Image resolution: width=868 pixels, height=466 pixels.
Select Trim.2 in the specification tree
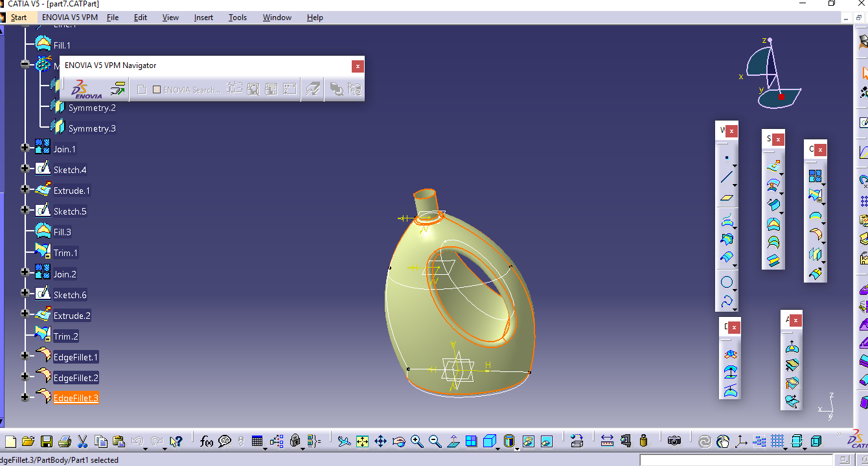(65, 336)
